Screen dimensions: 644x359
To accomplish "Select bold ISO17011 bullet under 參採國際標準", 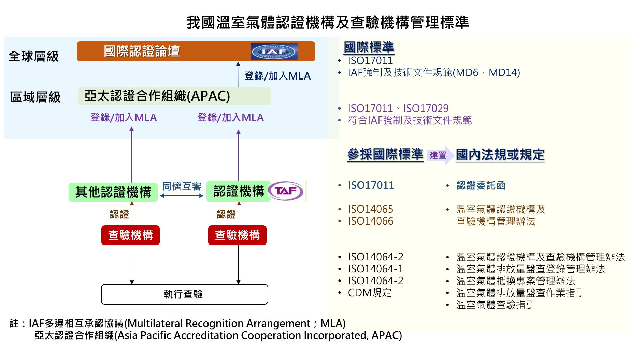I will [371, 185].
